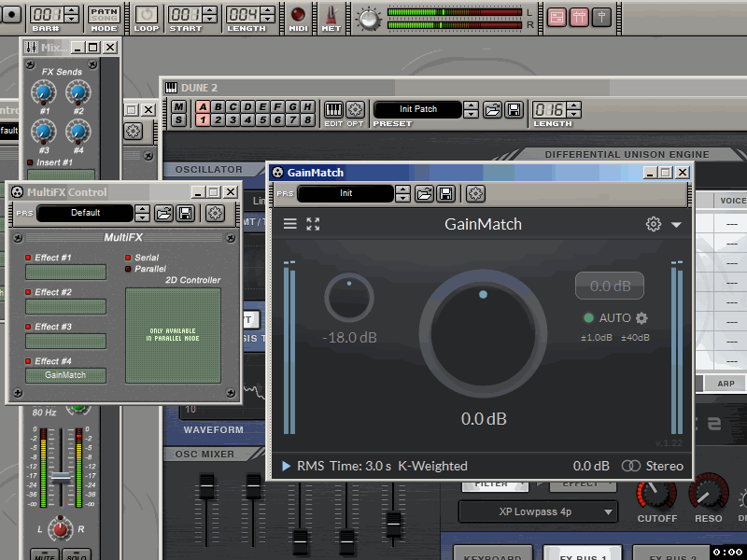Click the save preset disk icon in DUNE 2
The width and height of the screenshot is (747, 560).
click(x=514, y=110)
